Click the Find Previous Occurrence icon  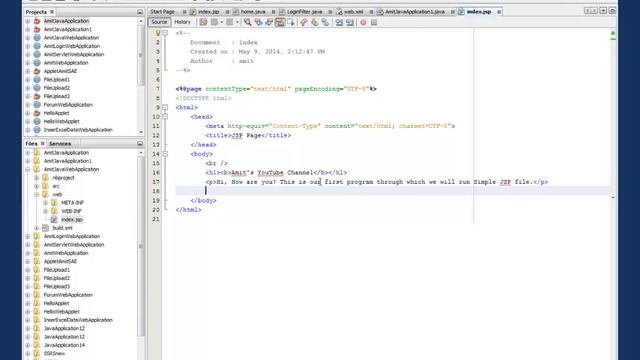pos(258,22)
